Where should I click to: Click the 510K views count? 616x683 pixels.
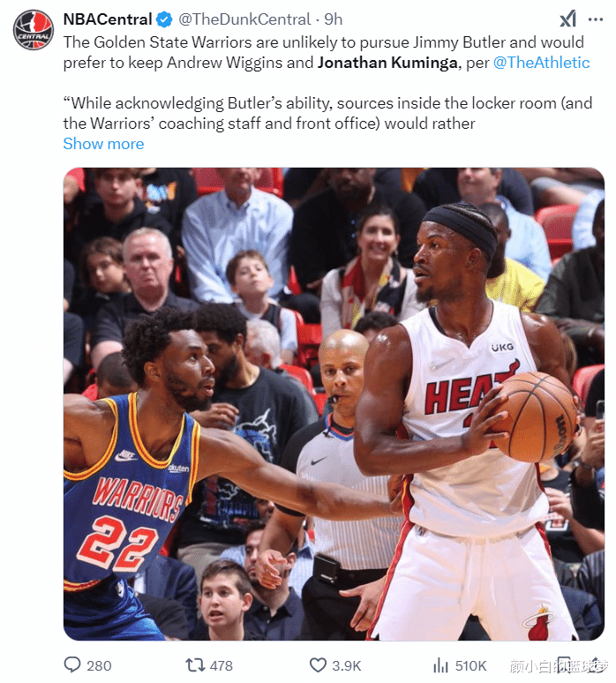tap(470, 665)
